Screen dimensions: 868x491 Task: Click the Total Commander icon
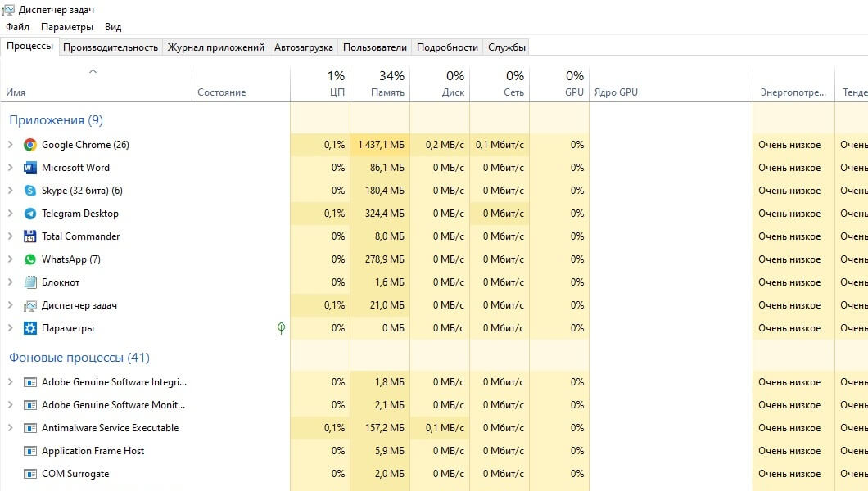30,236
